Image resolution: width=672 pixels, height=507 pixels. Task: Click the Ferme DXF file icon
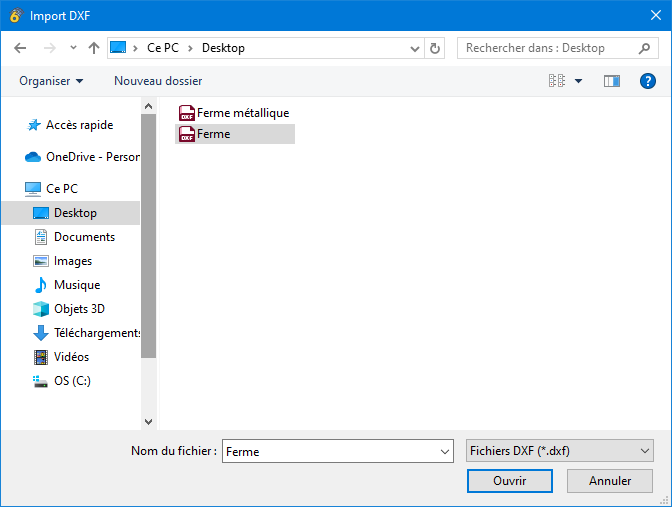187,134
